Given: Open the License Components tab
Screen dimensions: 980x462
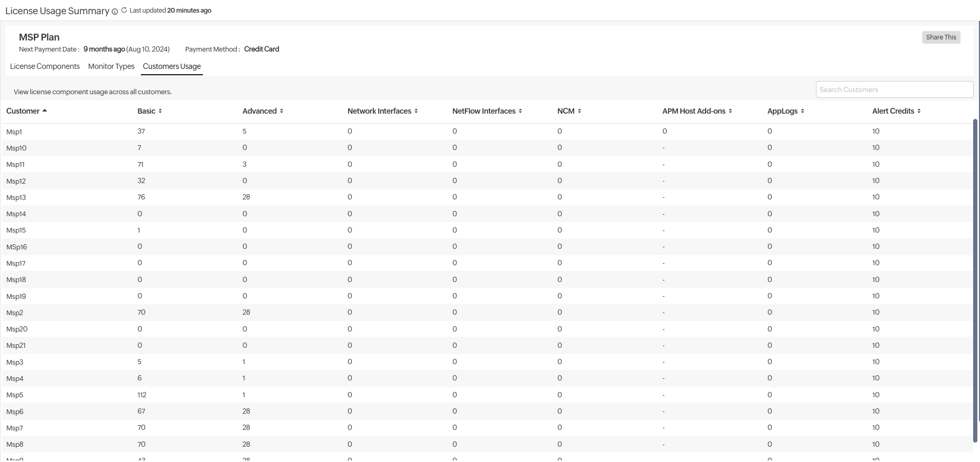Looking at the screenshot, I should (45, 66).
